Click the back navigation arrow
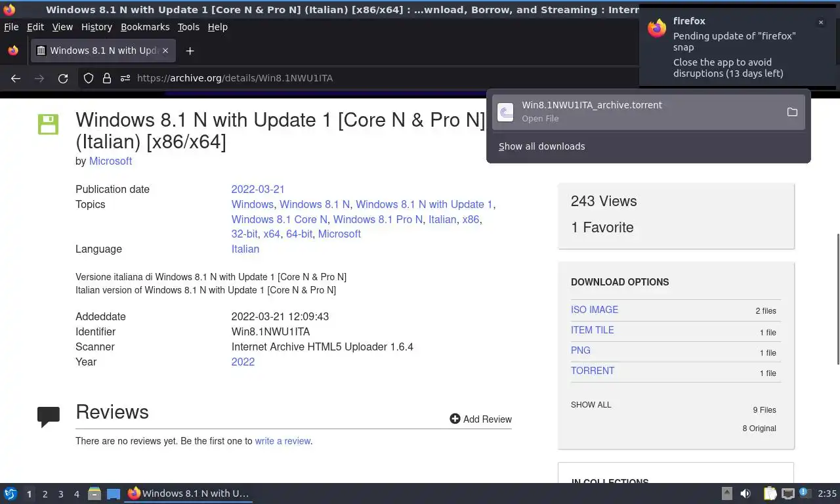 tap(16, 78)
